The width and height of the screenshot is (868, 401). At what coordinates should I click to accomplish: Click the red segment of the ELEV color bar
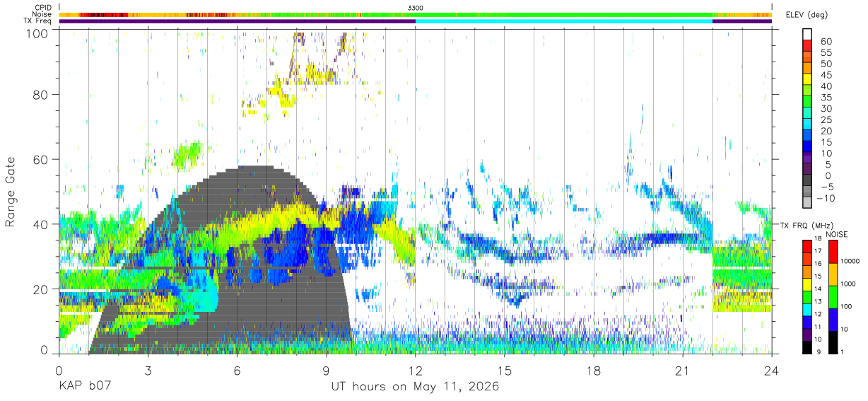[x=807, y=47]
